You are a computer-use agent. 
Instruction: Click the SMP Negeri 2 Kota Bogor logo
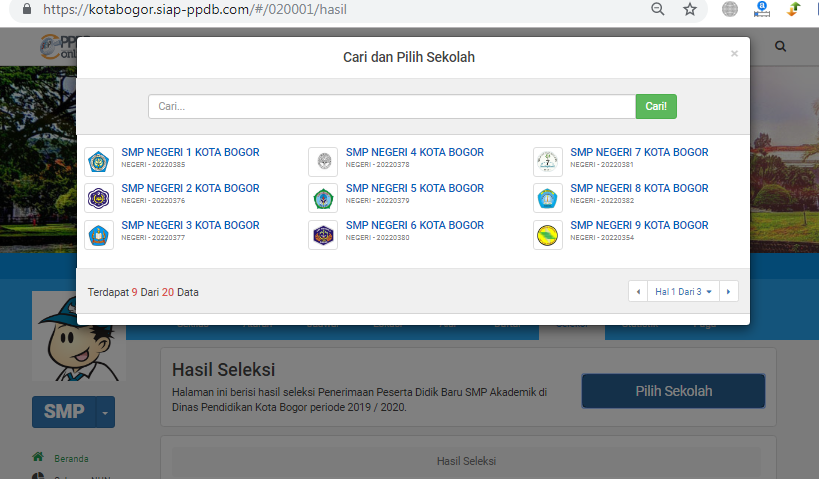pyautogui.click(x=99, y=198)
